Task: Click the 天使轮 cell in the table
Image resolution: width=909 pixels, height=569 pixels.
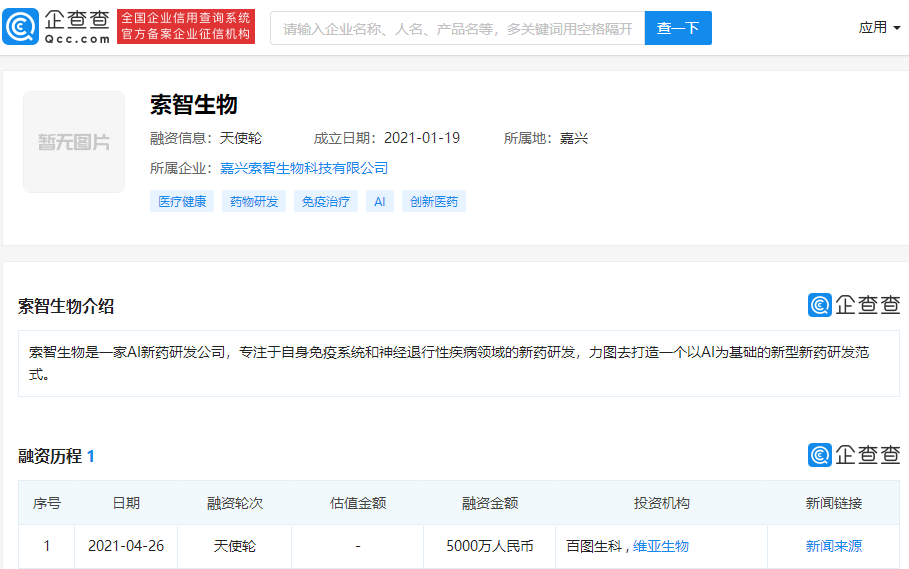Action: click(235, 546)
